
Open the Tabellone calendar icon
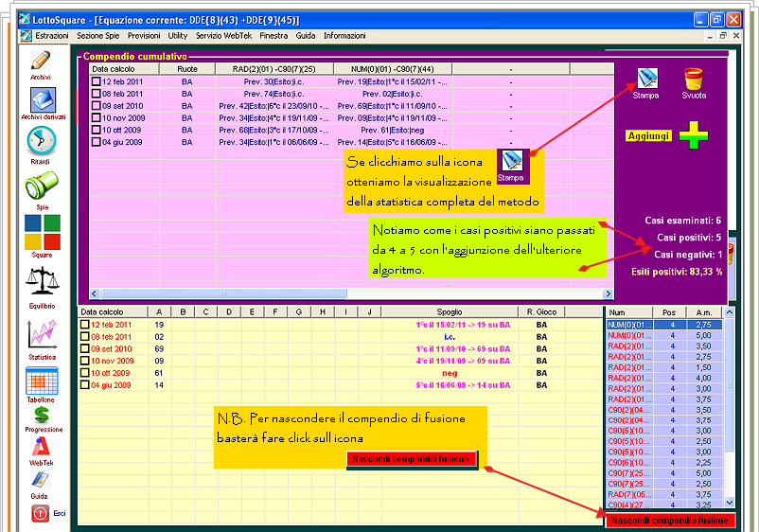tap(42, 381)
